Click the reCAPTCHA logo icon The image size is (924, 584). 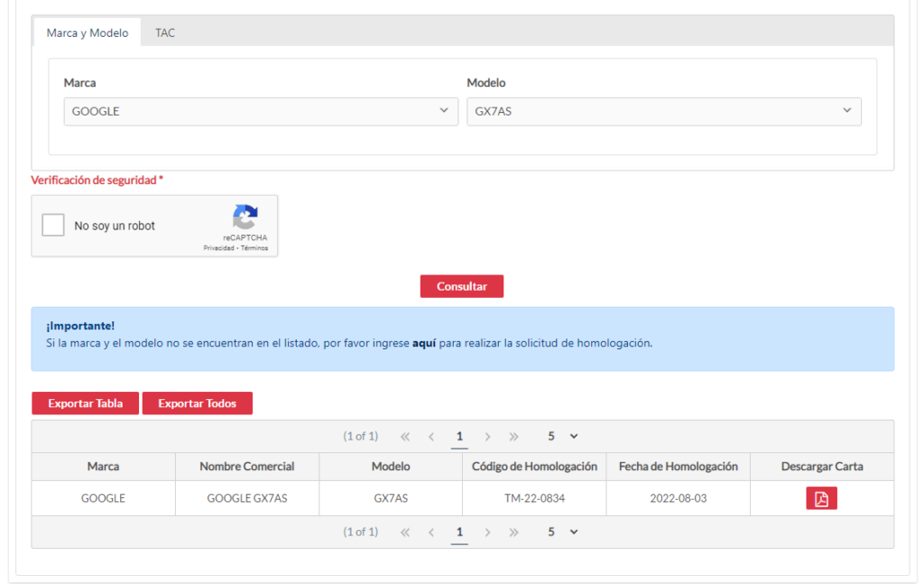click(245, 217)
